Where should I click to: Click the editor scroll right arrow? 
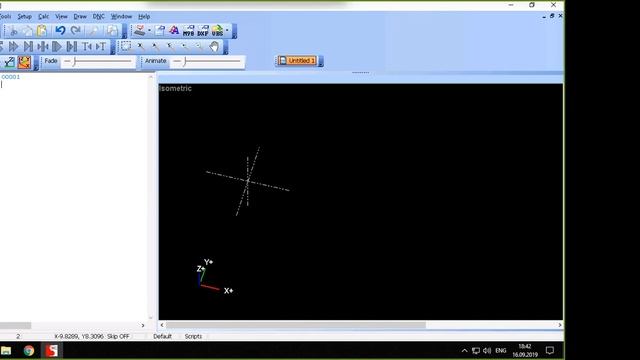pos(143,325)
